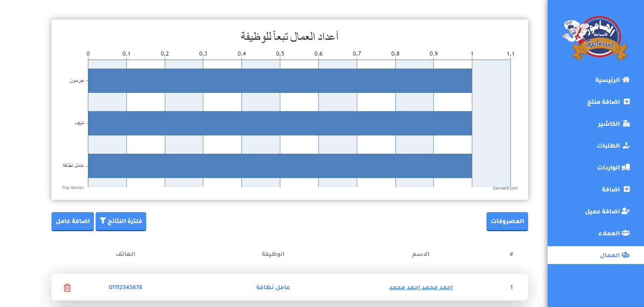Open worker link احمد محمد احمد محمد
644x307 pixels.
(420, 287)
